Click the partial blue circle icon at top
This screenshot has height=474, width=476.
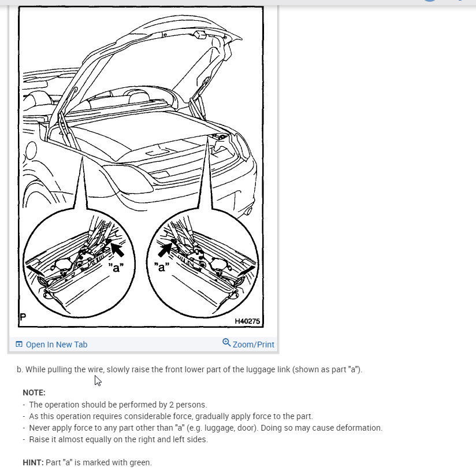coord(430,1)
